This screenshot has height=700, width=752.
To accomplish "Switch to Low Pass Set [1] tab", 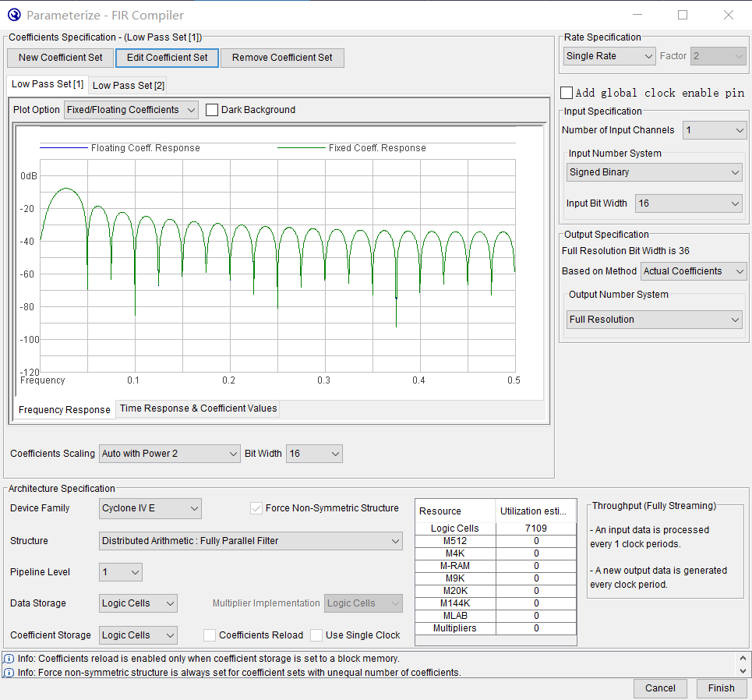I will [x=48, y=84].
